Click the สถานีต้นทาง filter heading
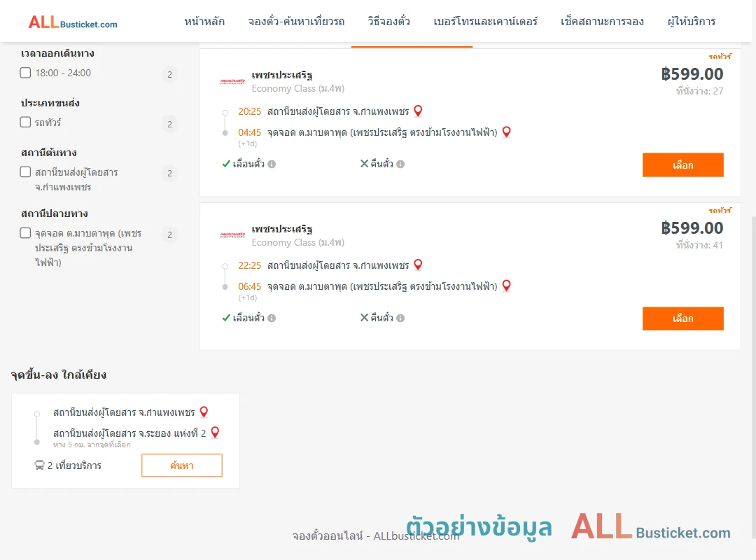Image resolution: width=756 pixels, height=560 pixels. pyautogui.click(x=49, y=153)
